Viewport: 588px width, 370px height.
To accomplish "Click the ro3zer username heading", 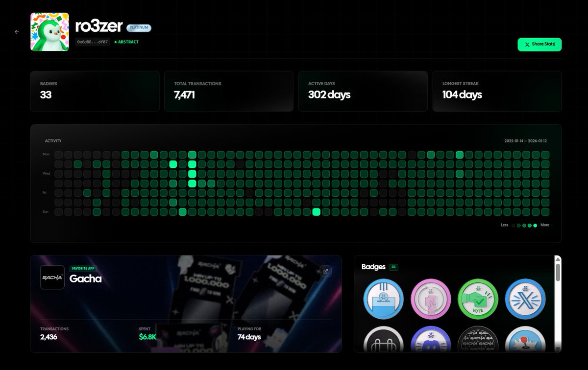I will pos(99,27).
